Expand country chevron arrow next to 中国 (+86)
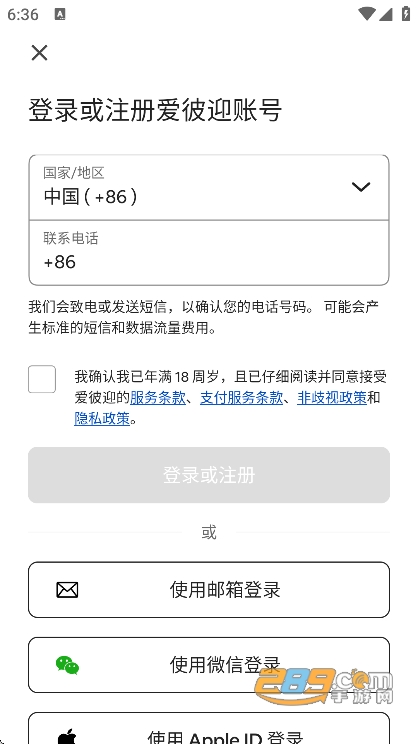 click(361, 187)
